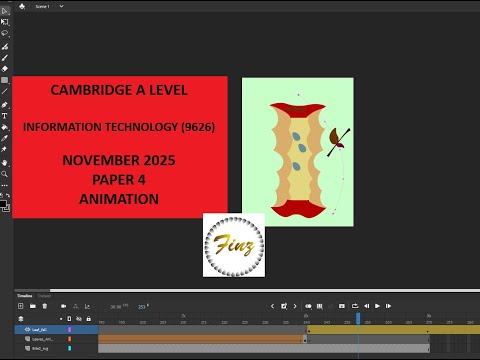Open the edit multiple frames dropdown

tap(320, 306)
